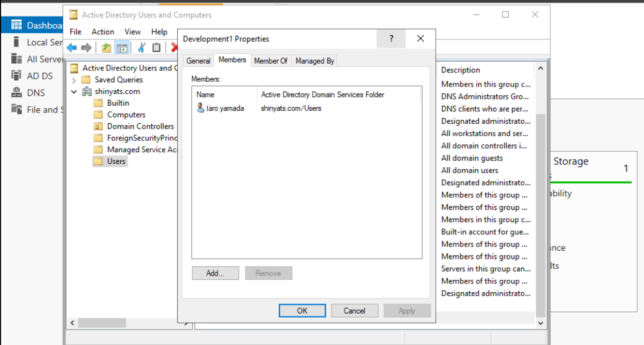The image size is (644, 345).
Task: Click the Forward arrow toolbar icon
Action: pyautogui.click(x=87, y=48)
